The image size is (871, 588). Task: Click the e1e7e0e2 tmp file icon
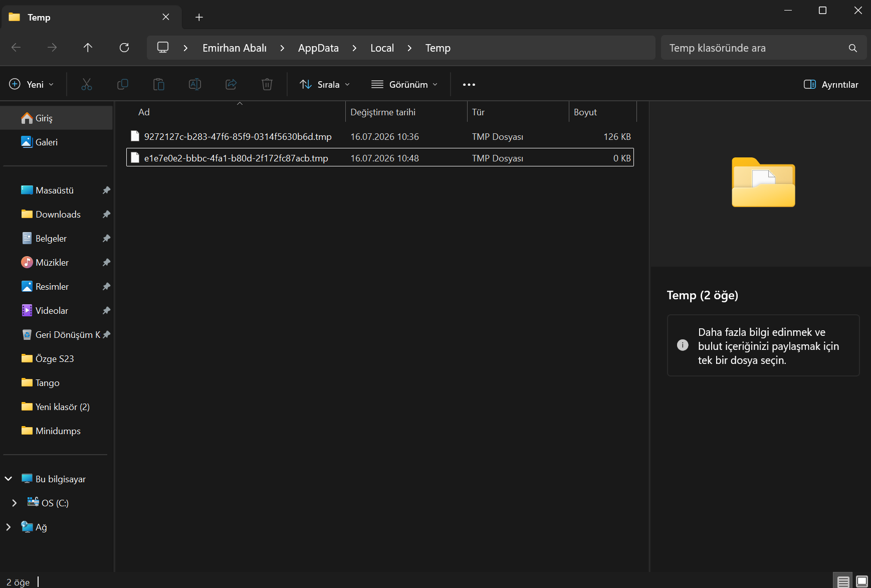pyautogui.click(x=135, y=158)
